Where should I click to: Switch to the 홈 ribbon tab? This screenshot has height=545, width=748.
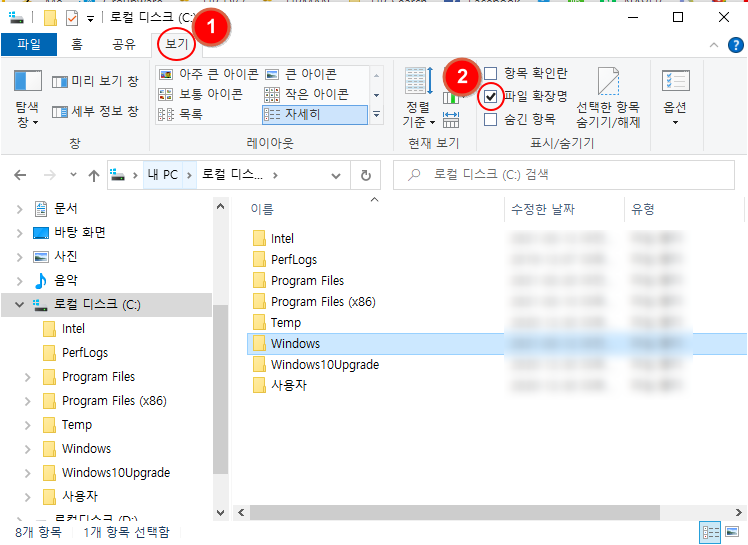coord(77,44)
